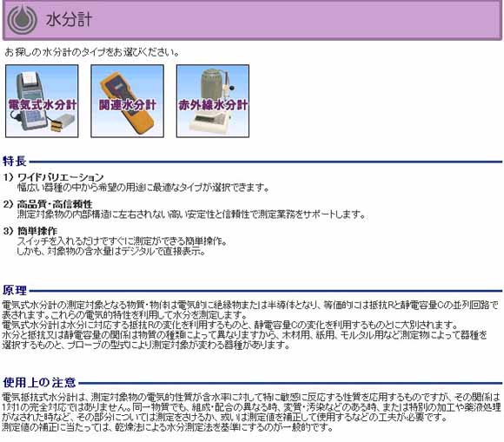Open the 関連水分計 product thumbnail
504x442 pixels.
point(127,102)
